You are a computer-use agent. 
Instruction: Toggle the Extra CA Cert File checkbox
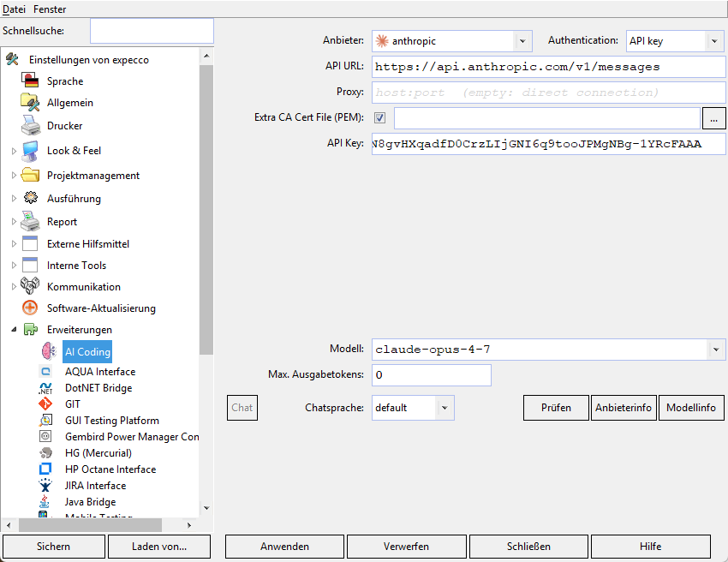pos(379,118)
